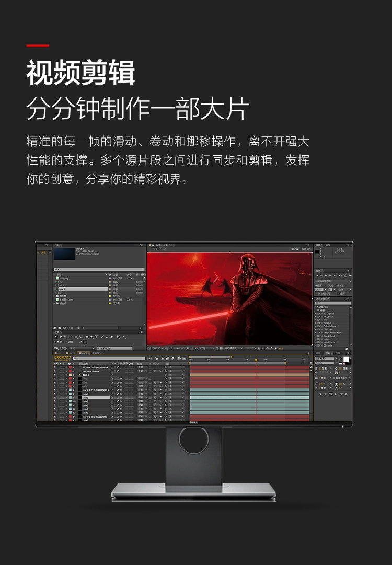The height and width of the screenshot is (565, 392).
Task: Open blend mode dropdown for layer 1
Action: tap(142, 367)
